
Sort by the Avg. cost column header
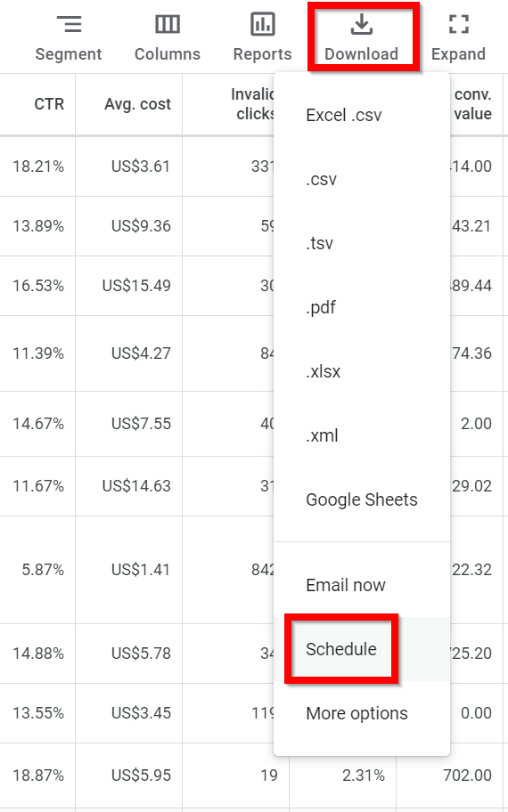coord(137,104)
